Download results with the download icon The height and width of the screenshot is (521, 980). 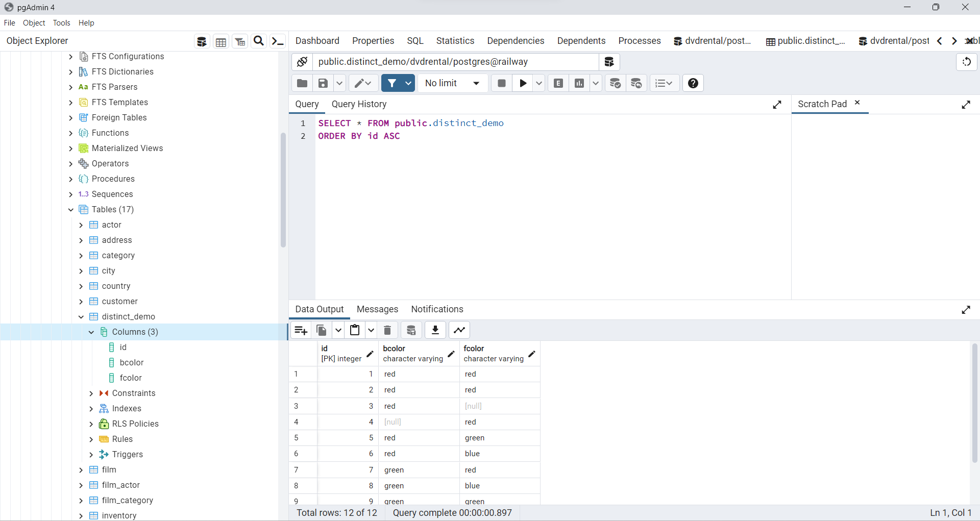pos(435,330)
